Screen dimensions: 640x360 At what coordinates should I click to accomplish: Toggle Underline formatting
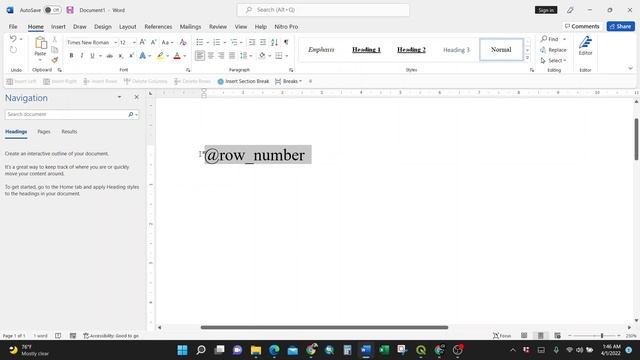click(x=92, y=56)
